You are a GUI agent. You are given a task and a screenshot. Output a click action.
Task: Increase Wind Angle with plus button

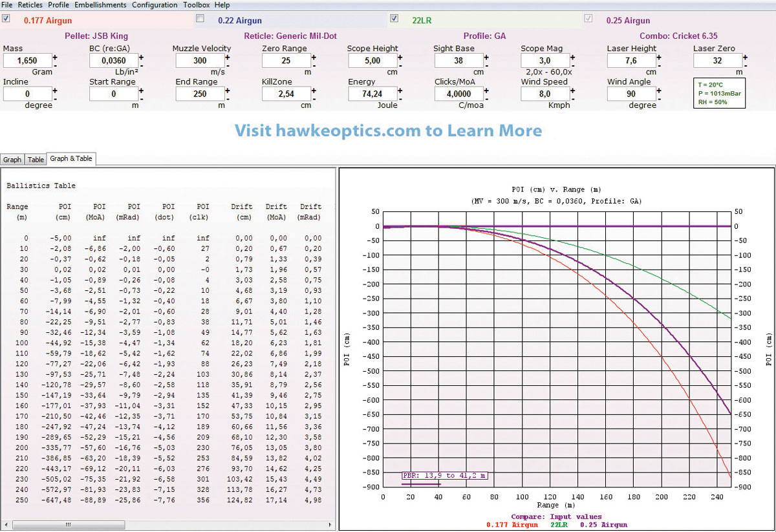tap(658, 90)
